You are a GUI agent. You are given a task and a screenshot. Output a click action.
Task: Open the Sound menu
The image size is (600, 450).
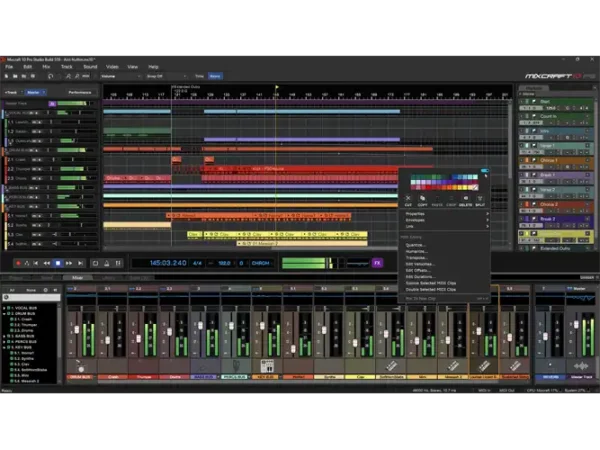click(x=90, y=67)
